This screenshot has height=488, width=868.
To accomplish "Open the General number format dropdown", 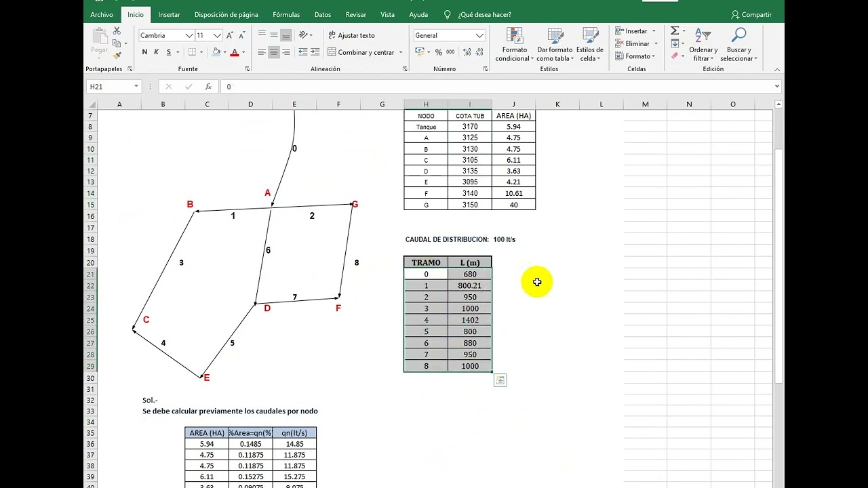I will coord(479,35).
